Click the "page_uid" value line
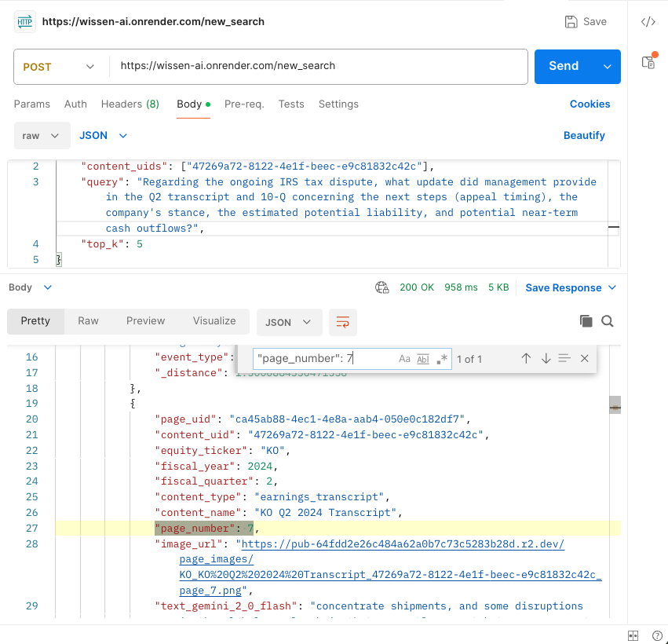Screen dimensions: 668x644 312,419
